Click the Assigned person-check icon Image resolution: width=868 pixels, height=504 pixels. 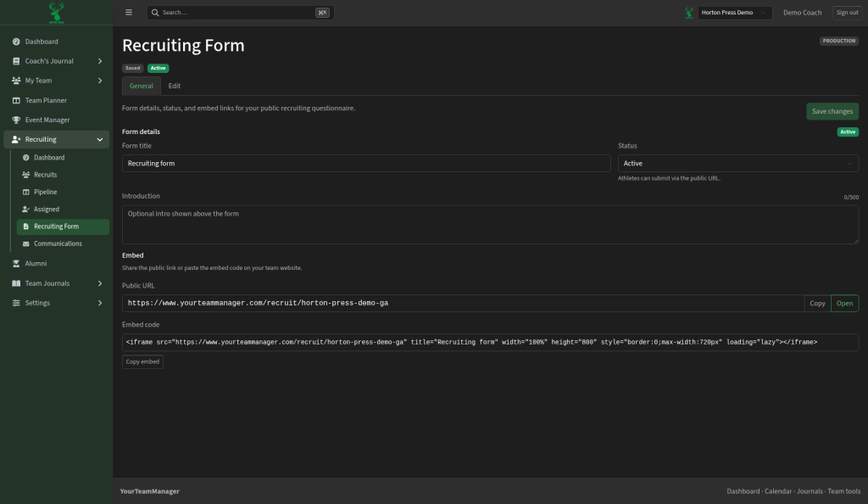tap(26, 210)
